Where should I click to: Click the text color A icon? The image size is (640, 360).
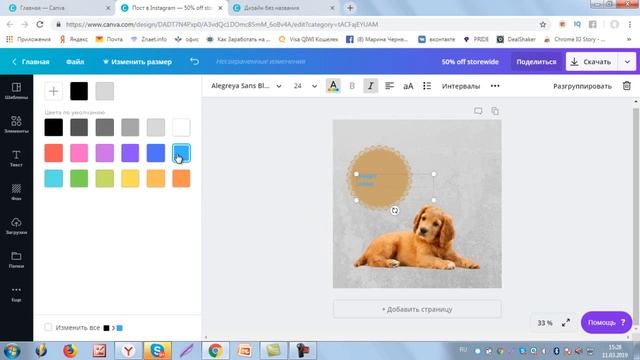click(333, 86)
